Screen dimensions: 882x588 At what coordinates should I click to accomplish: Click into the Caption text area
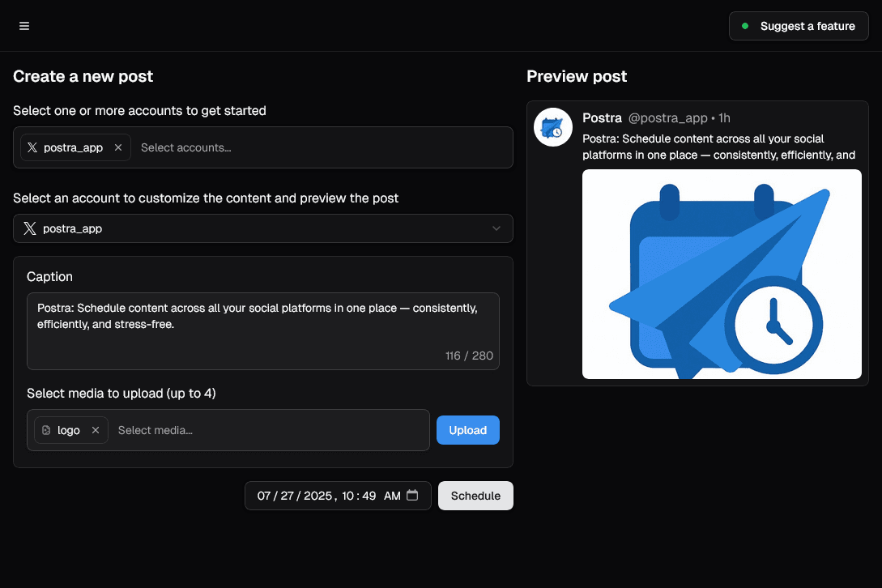click(x=262, y=331)
